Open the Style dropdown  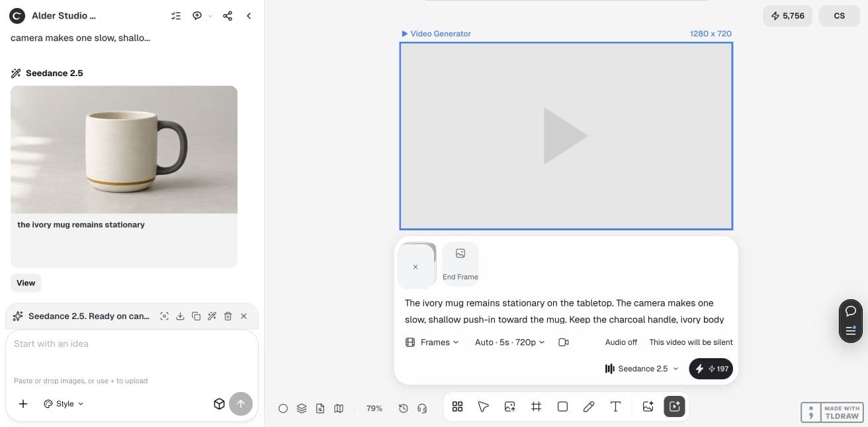pos(64,404)
